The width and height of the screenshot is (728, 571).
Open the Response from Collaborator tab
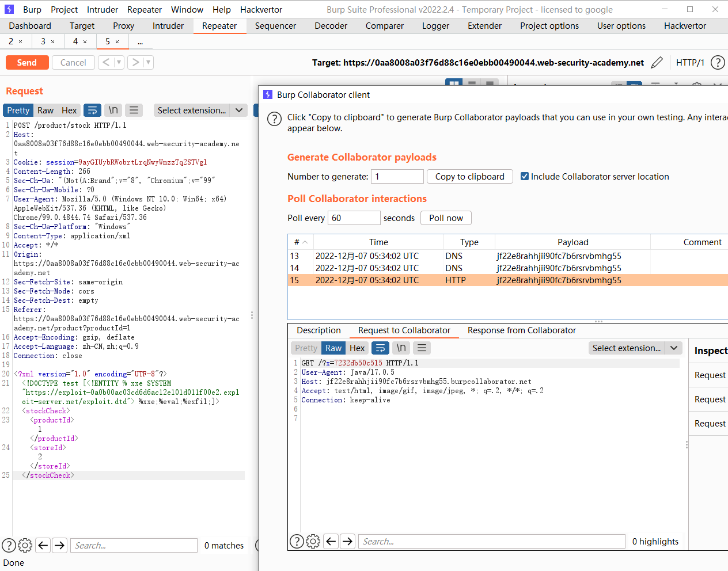click(x=521, y=330)
